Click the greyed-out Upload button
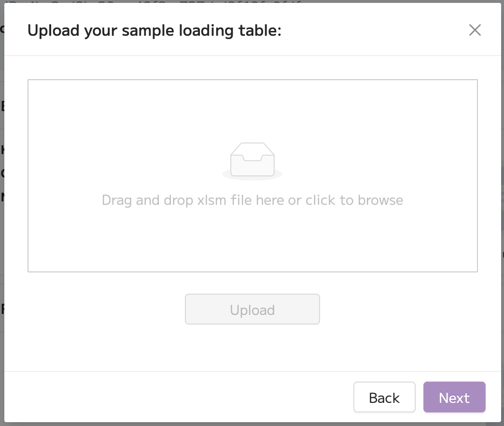Image resolution: width=504 pixels, height=426 pixels. click(252, 309)
